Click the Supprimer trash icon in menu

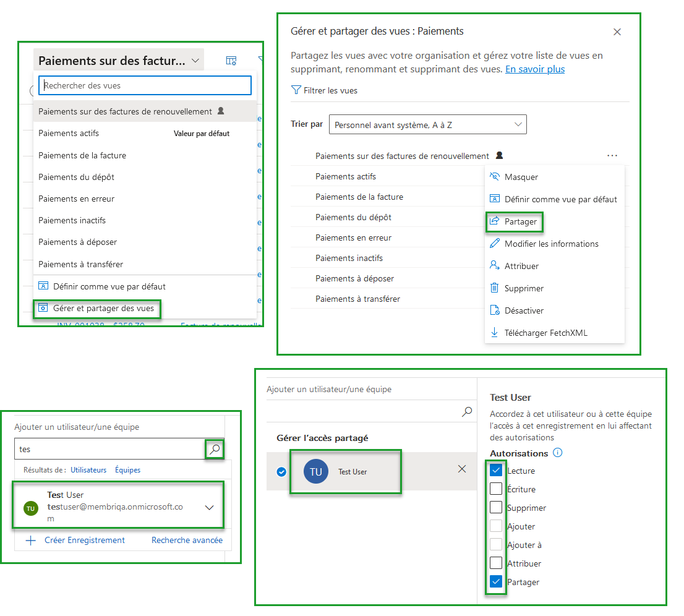pyautogui.click(x=494, y=288)
